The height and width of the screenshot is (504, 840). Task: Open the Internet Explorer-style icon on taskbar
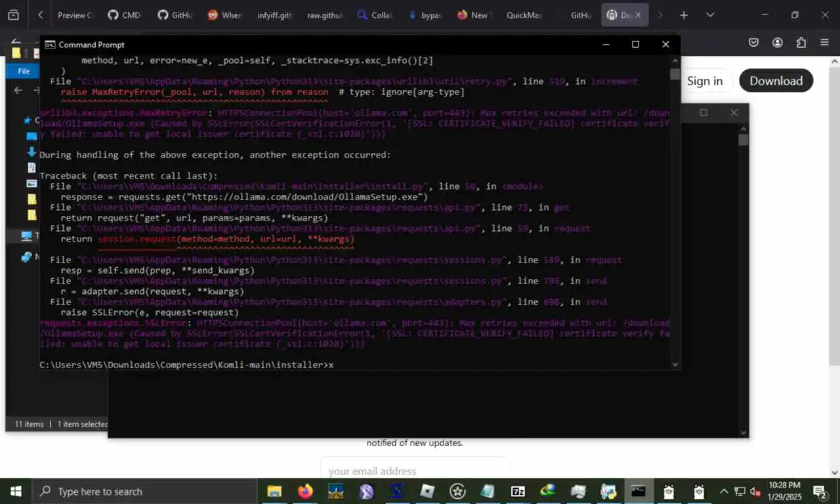click(548, 491)
